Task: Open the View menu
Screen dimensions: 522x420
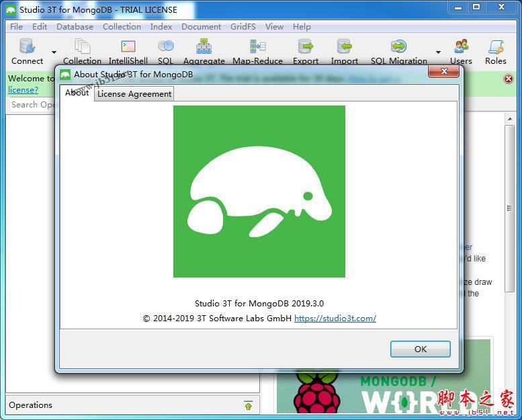Action: tap(274, 27)
